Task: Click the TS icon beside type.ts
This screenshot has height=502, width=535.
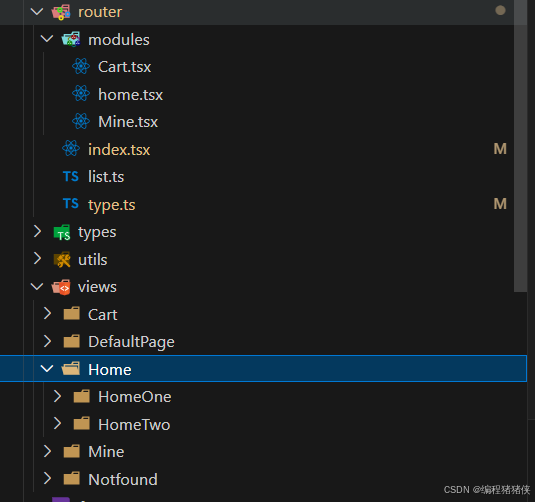Action: pos(71,204)
